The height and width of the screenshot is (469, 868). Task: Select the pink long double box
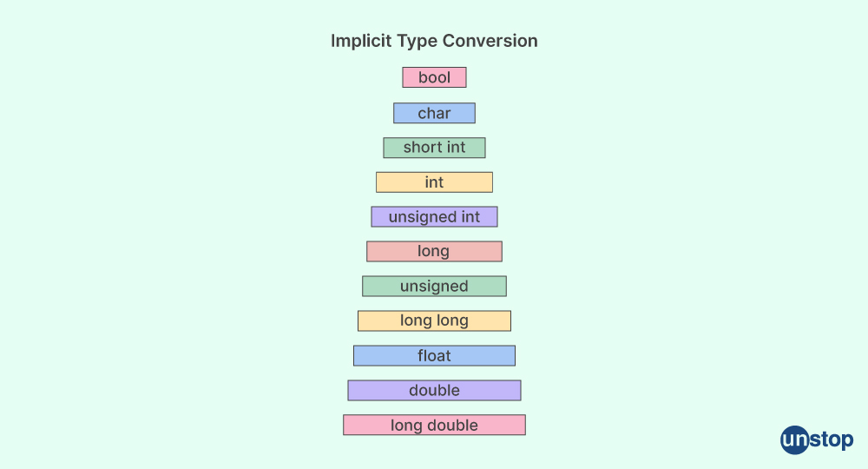[x=435, y=426]
